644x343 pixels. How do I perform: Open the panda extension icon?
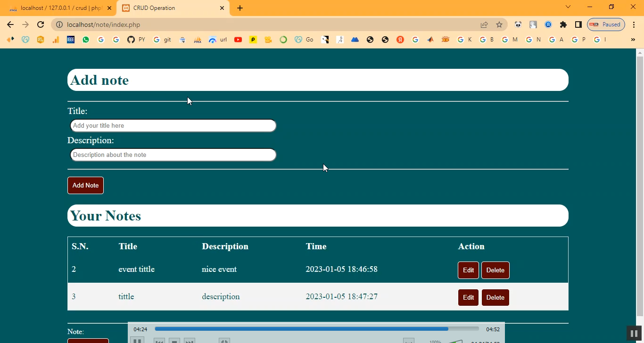pyautogui.click(x=518, y=24)
